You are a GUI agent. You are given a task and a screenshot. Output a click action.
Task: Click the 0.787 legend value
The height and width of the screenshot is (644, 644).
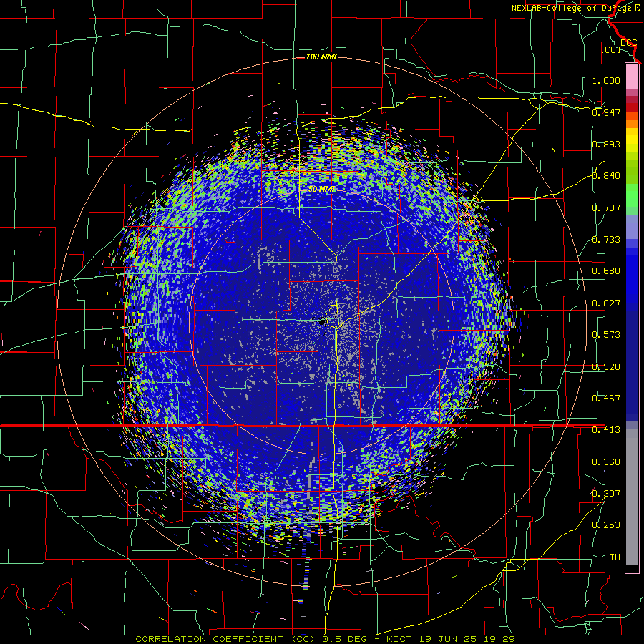pyautogui.click(x=606, y=208)
